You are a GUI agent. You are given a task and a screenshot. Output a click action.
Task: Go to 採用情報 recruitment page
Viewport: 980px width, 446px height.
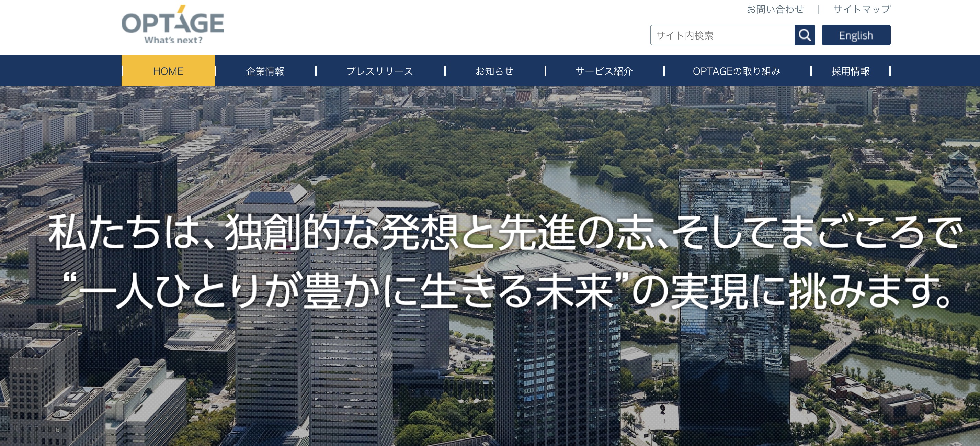click(850, 71)
